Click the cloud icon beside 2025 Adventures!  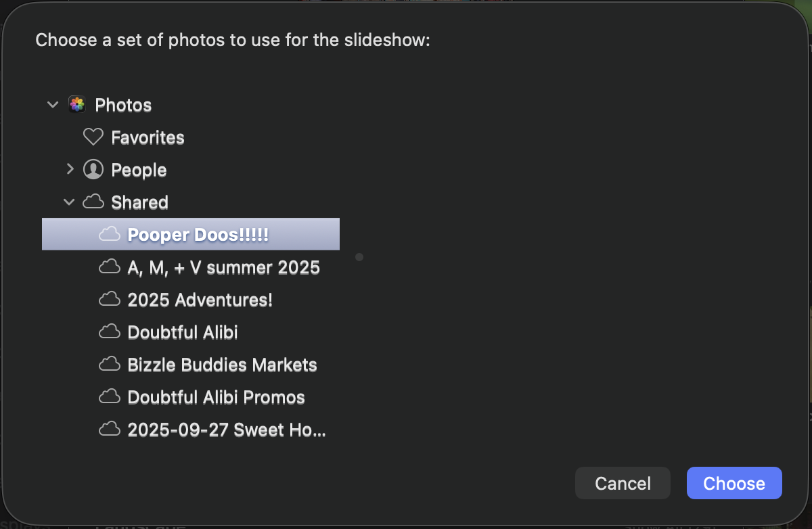coord(109,300)
